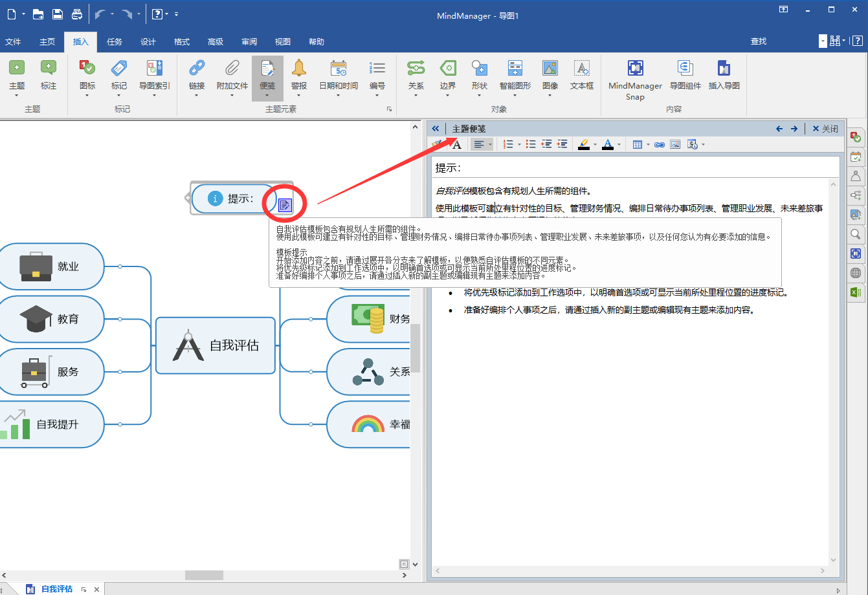Open the 文件 menu
Screen dimensions: 868x595
[x=14, y=41]
